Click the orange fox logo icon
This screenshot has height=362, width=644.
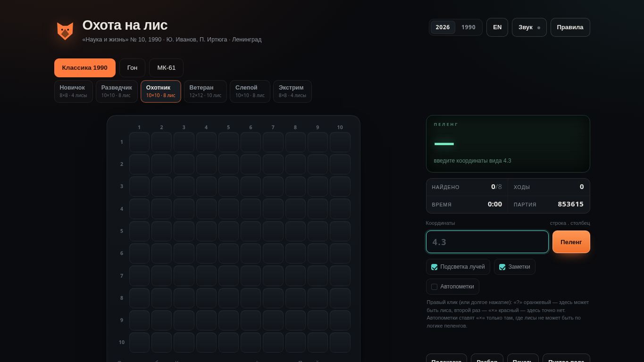click(65, 31)
